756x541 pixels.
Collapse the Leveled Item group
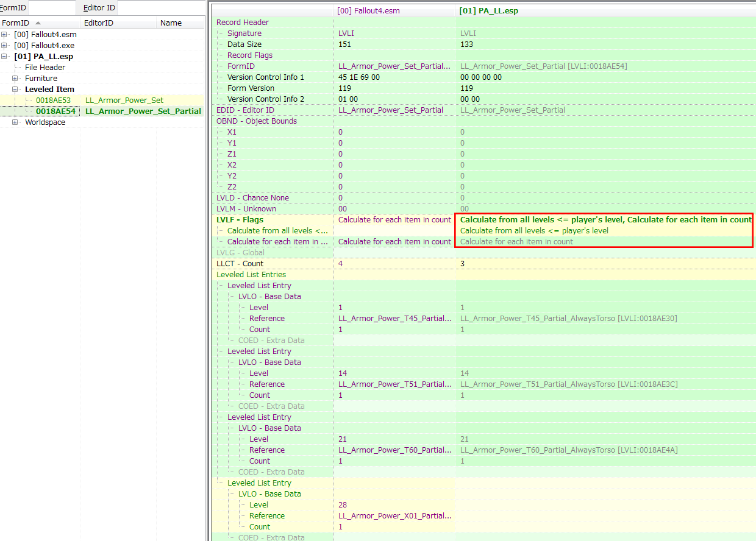tap(15, 89)
